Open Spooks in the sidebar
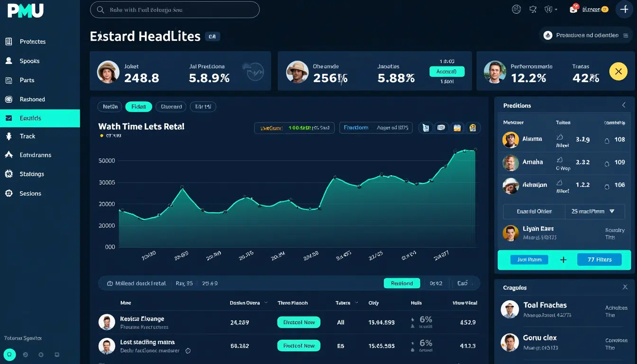 click(29, 61)
